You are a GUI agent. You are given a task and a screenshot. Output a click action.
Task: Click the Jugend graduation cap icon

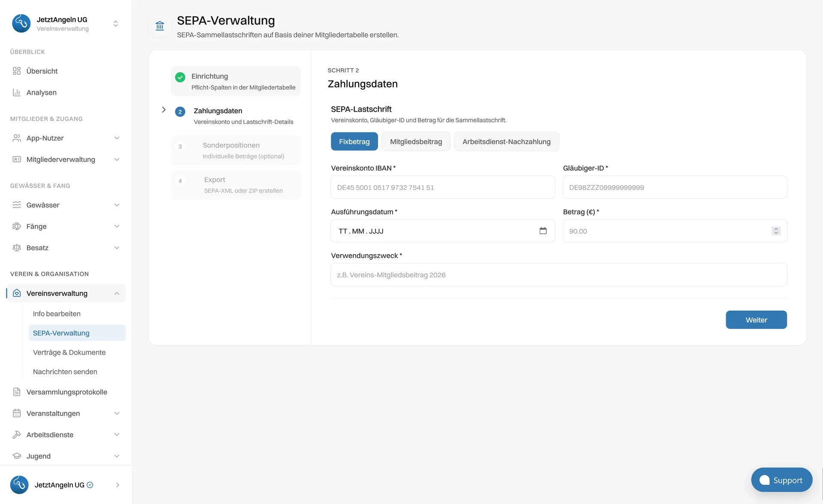(17, 456)
